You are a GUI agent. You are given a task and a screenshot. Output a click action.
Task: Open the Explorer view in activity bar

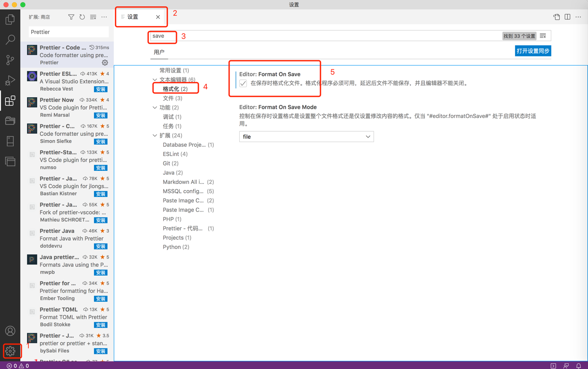pos(10,19)
